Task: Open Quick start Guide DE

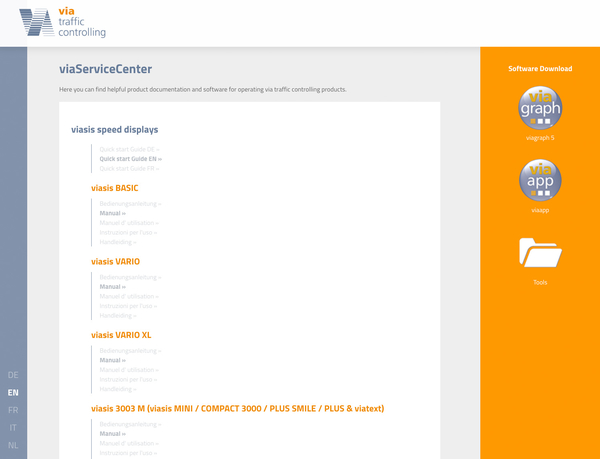Action: 129,149
